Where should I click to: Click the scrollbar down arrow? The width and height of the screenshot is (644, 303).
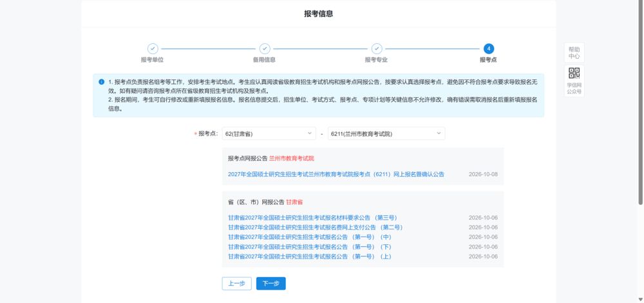pyautogui.click(x=640, y=299)
